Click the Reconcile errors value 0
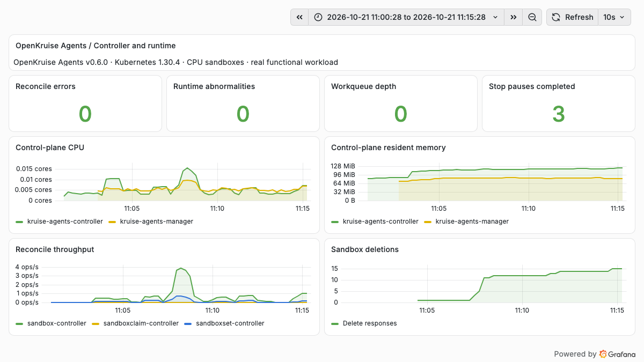Viewport: 644px width, 362px height. 85,114
